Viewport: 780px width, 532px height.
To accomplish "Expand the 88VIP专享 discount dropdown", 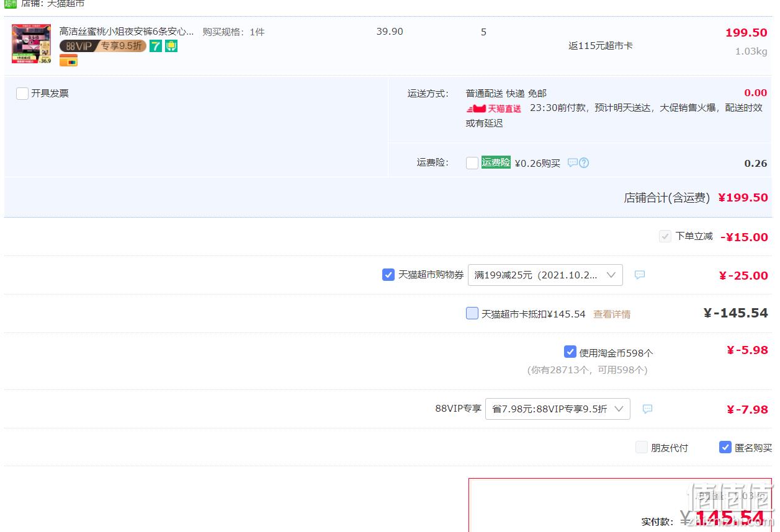I will coord(558,409).
